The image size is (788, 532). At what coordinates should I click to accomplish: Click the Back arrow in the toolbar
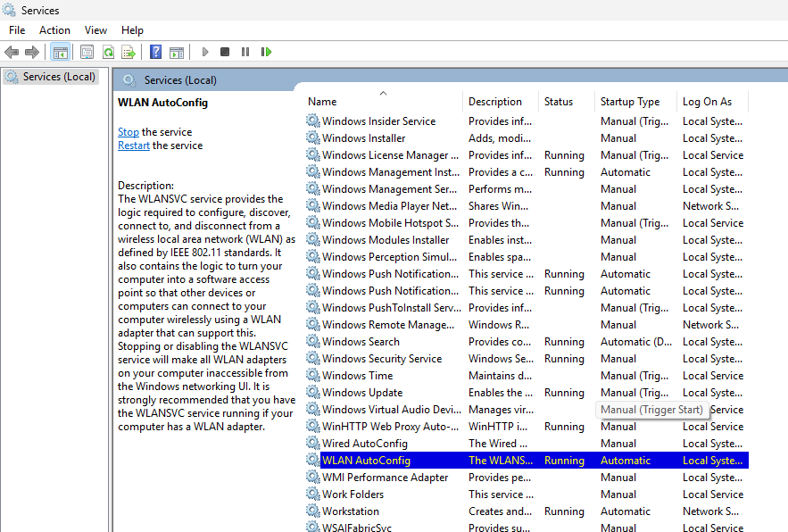12,53
